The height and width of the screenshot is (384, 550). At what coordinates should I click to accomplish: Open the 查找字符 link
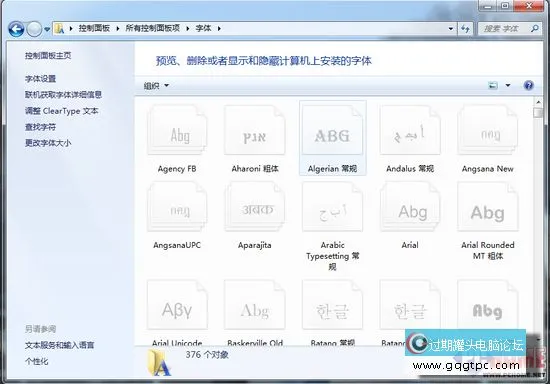[40, 127]
